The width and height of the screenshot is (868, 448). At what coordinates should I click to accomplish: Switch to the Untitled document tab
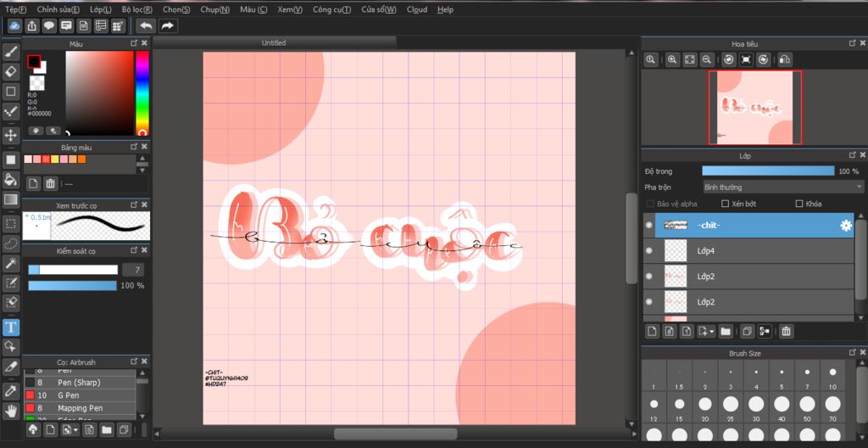pos(274,42)
